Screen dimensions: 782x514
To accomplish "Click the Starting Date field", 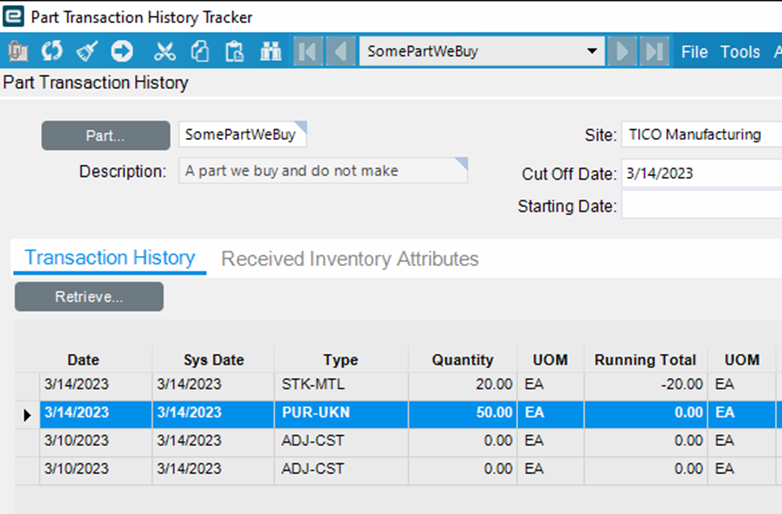I will pos(701,207).
